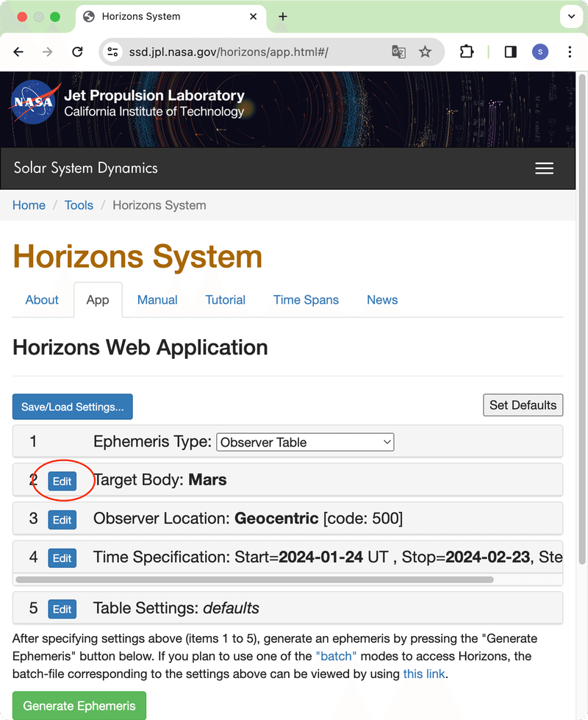Follow the "batch" link
This screenshot has height=720, width=588.
tap(336, 656)
